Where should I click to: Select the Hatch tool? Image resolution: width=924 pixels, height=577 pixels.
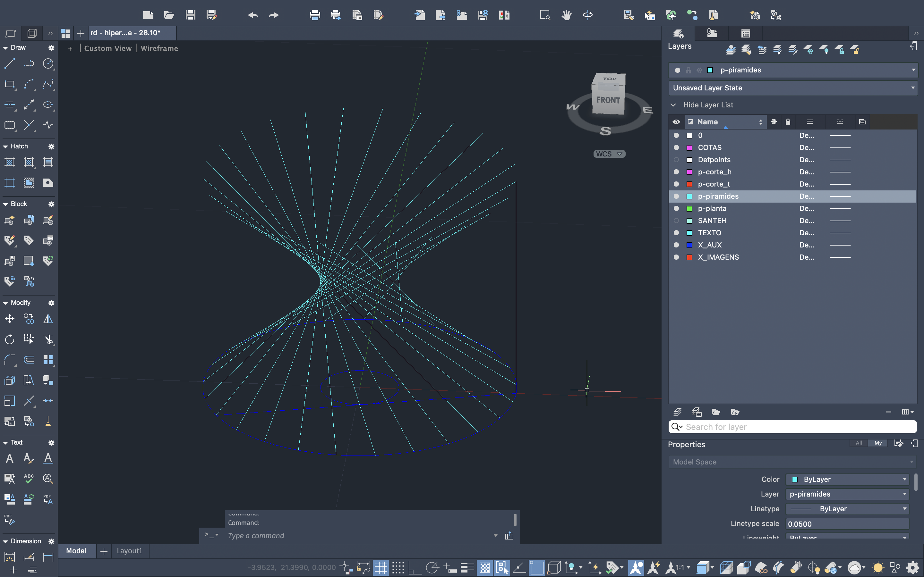[10, 162]
